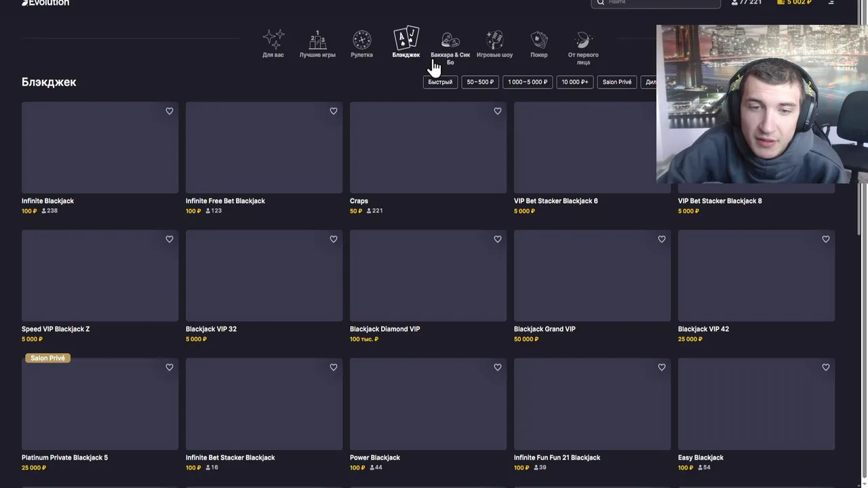The height and width of the screenshot is (488, 868).
Task: Open the Blackjack VIP 42 thumbnail
Action: click(x=756, y=276)
